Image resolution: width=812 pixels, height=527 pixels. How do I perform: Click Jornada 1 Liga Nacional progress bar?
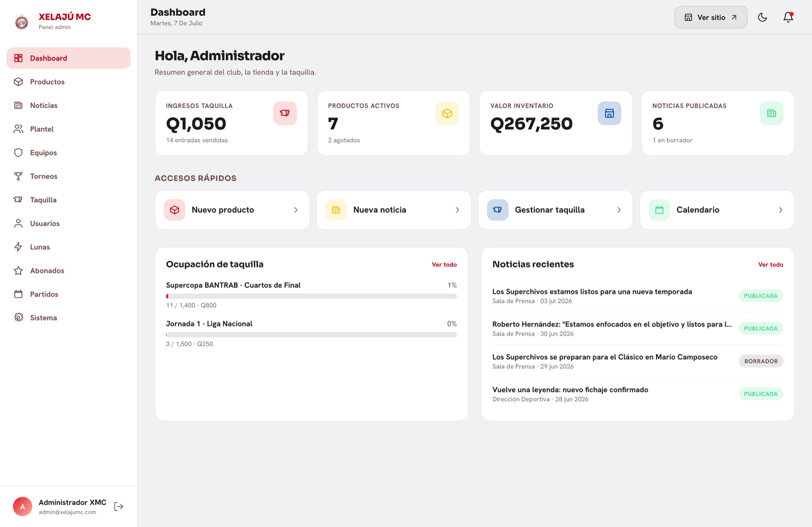click(311, 335)
